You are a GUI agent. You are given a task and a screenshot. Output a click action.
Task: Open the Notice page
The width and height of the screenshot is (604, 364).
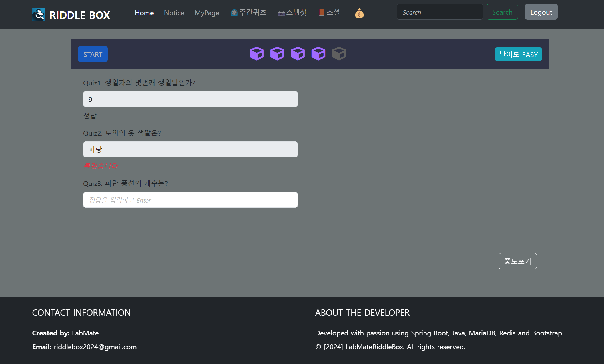coord(174,13)
